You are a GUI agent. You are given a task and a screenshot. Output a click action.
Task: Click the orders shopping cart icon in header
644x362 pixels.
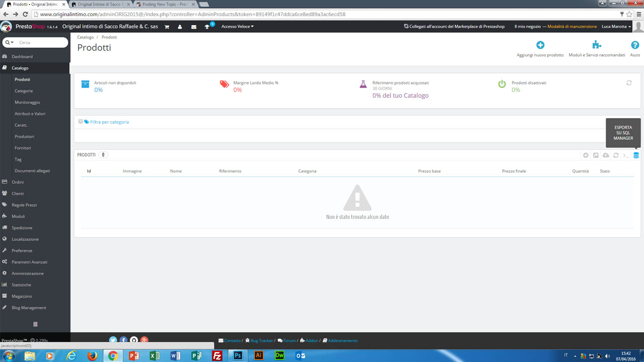167,27
